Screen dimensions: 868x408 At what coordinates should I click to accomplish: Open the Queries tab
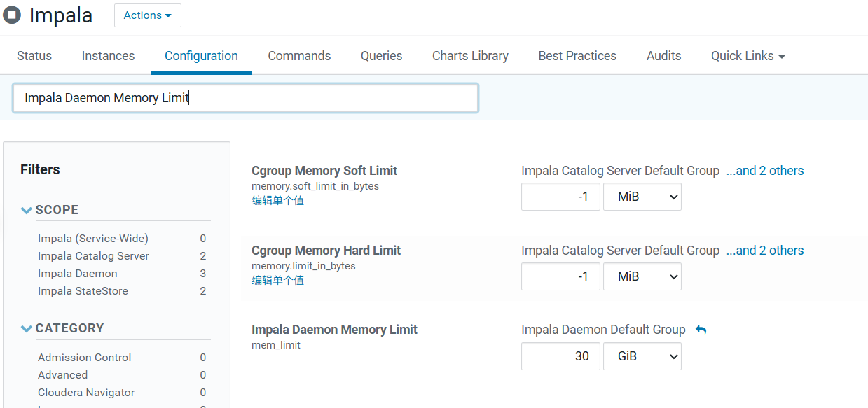[381, 56]
